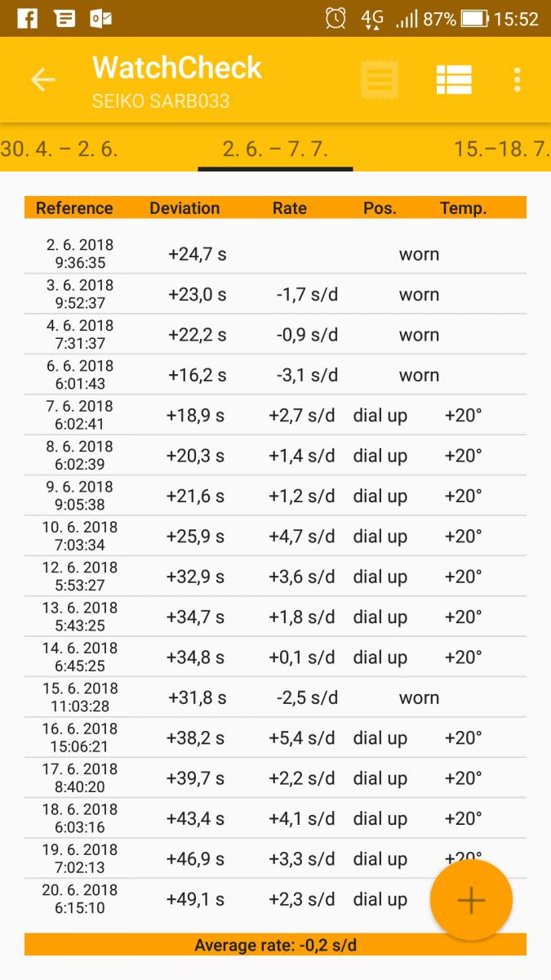Tap the Outlook notification icon
The image size is (551, 980).
point(101,19)
